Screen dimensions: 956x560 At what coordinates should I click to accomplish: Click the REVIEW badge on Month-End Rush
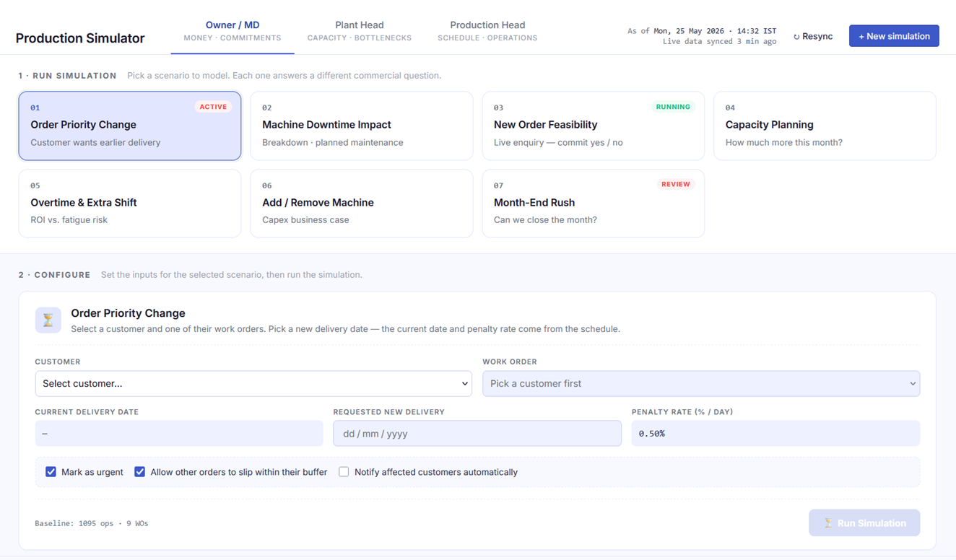point(676,184)
